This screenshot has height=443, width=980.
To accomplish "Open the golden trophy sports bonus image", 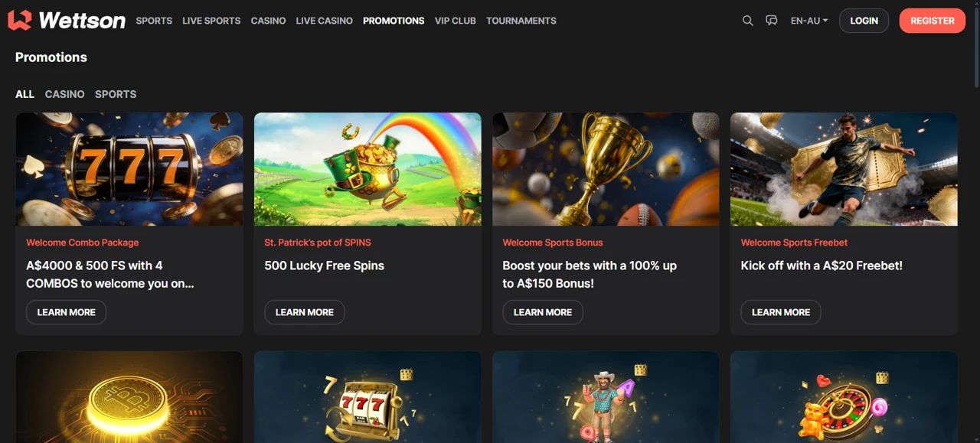I will pos(606,169).
